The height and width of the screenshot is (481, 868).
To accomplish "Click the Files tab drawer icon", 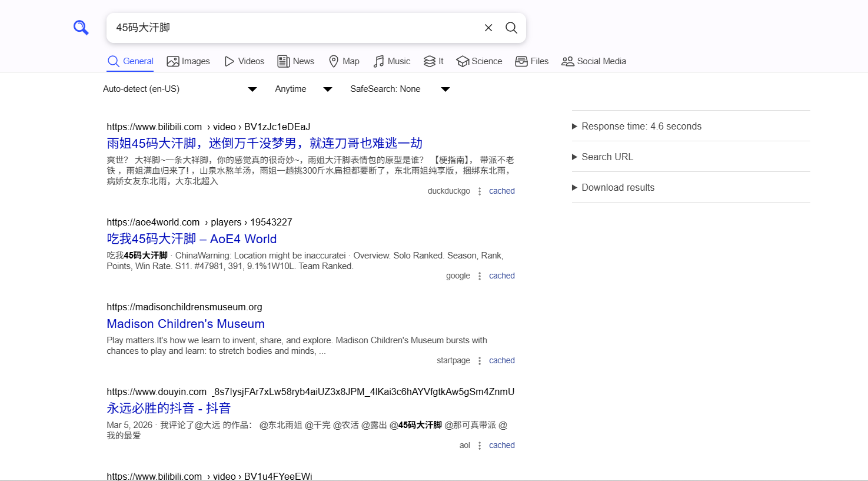I will pos(521,61).
